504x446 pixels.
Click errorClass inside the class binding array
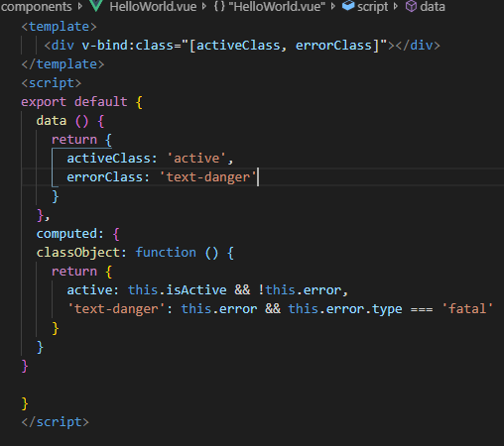(x=333, y=46)
